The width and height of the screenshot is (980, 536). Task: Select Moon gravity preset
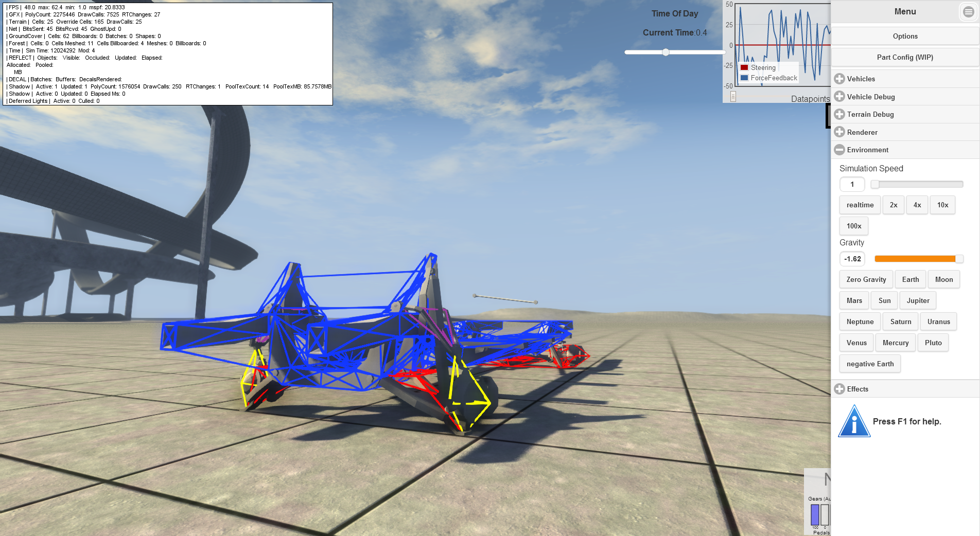[944, 279]
